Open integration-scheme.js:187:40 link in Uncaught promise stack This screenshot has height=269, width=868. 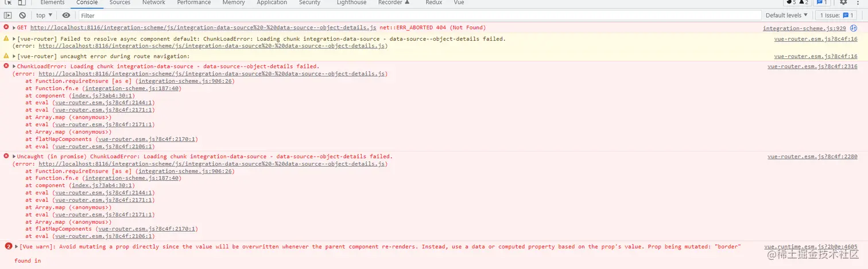[x=132, y=178]
